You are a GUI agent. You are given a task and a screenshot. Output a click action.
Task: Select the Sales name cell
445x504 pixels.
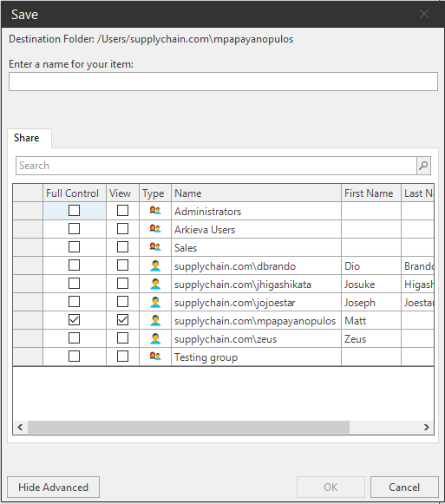(x=256, y=247)
